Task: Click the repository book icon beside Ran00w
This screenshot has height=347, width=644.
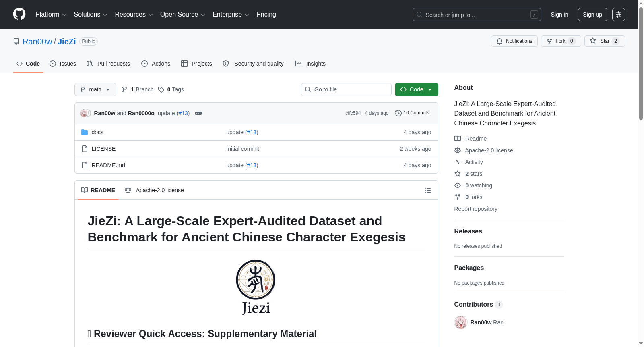Action: 16,42
